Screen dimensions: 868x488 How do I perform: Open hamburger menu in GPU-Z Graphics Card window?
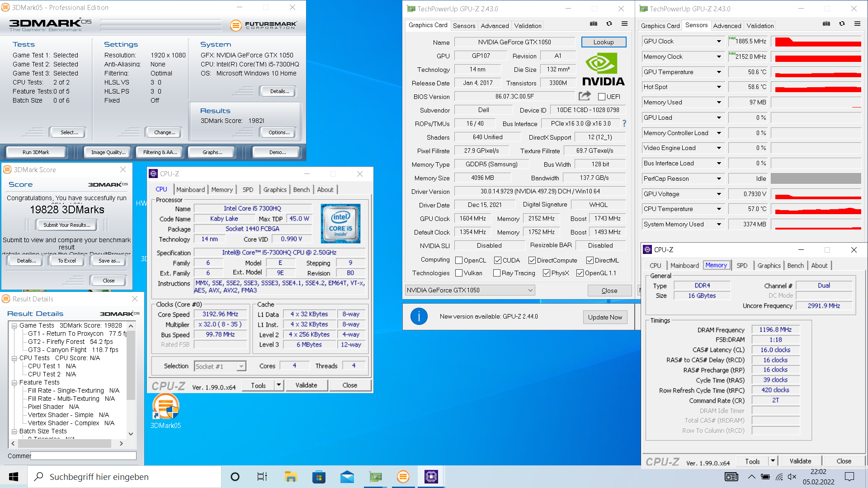tap(624, 24)
